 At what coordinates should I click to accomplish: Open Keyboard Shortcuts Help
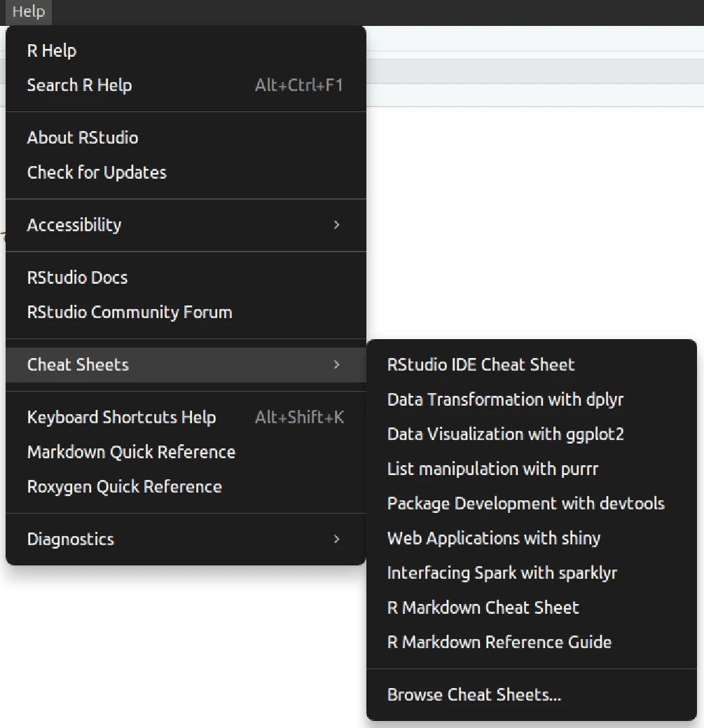coord(186,418)
